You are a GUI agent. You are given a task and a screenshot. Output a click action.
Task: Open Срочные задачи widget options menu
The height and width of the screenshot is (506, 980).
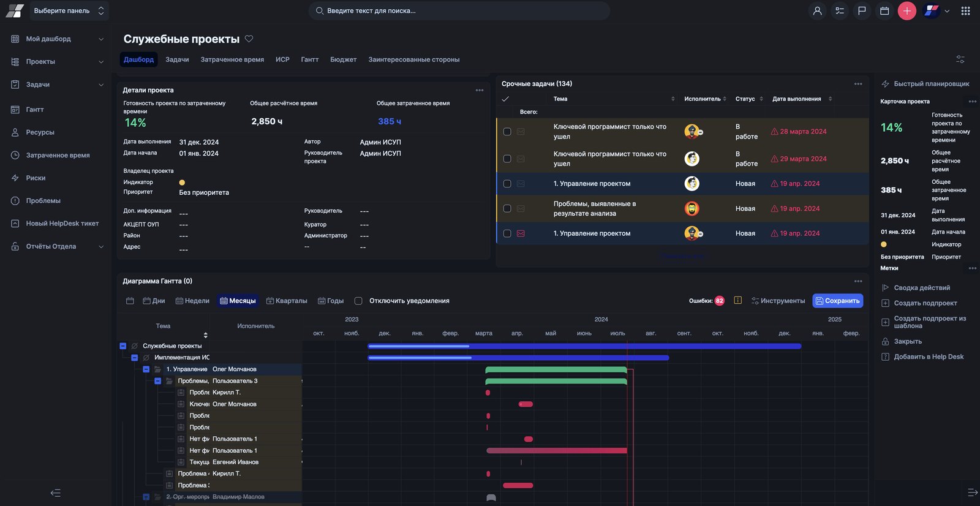(858, 84)
